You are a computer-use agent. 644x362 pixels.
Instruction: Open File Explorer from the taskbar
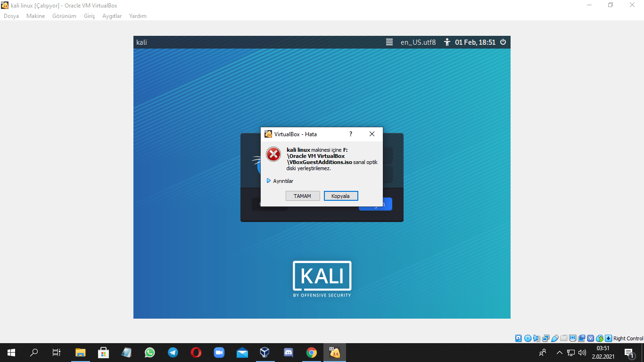tap(81, 353)
